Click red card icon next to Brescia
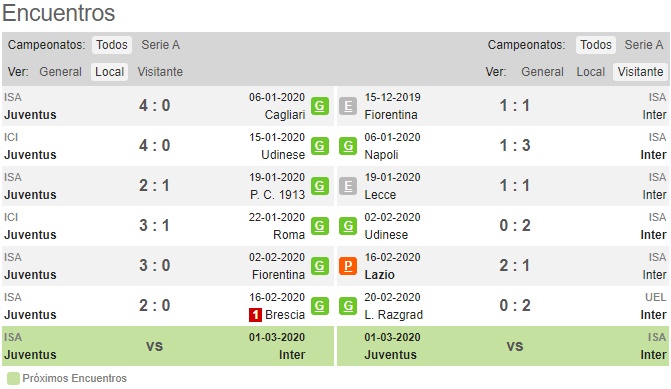The width and height of the screenshot is (671, 389). [x=255, y=315]
